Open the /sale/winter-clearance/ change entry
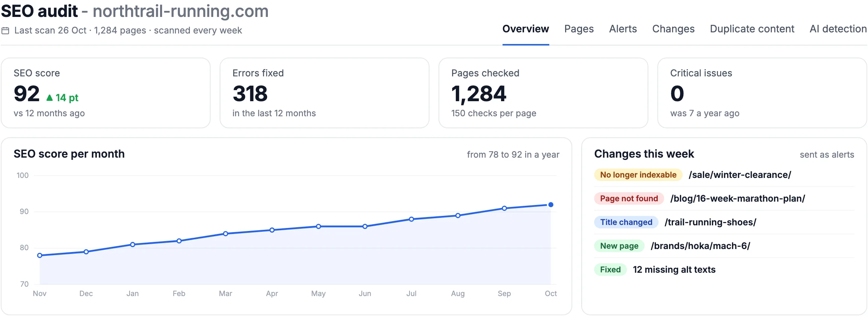 [x=740, y=175]
